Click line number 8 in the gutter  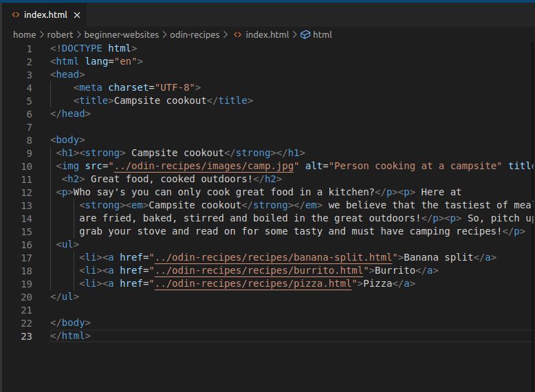tap(30, 140)
